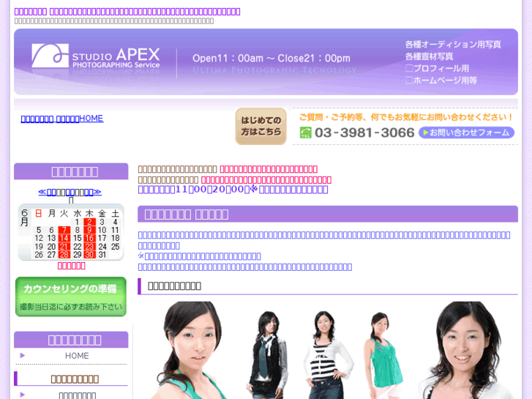Image resolution: width=532 pixels, height=399 pixels.
Task: Open the お問い合わせフォーム button
Action: click(467, 133)
